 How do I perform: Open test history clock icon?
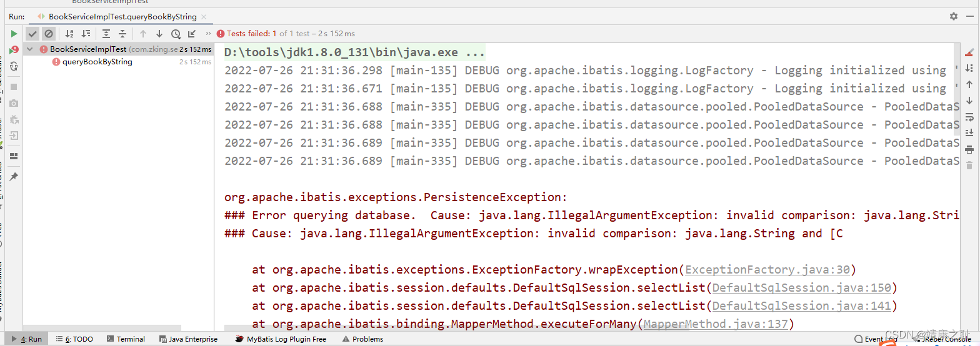tap(176, 34)
